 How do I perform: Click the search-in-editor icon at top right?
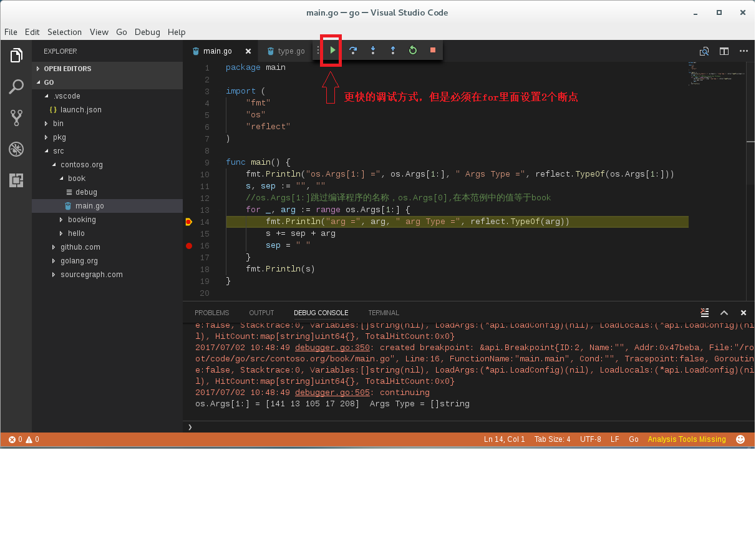pos(704,51)
